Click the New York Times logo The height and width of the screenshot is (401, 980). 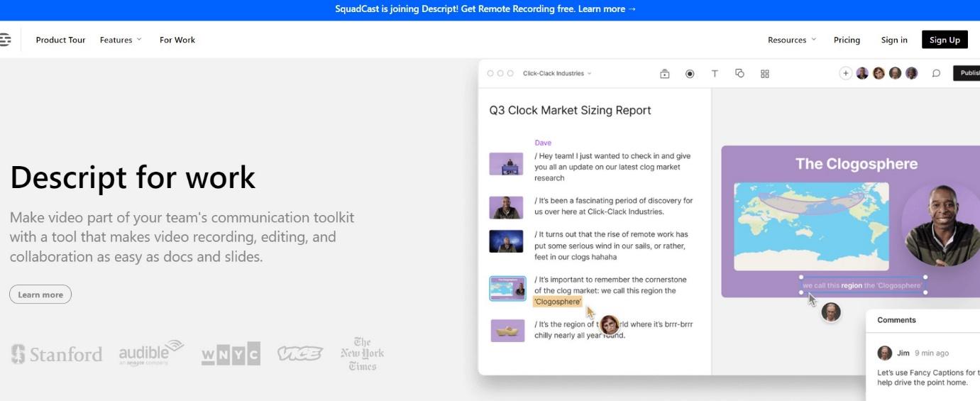click(x=362, y=353)
